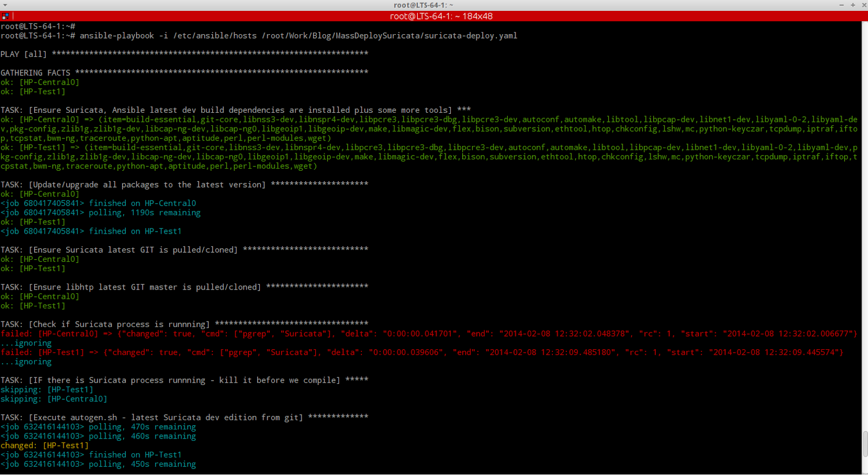
Task: Click the yellow 'changed: [HP-Test1]' line
Action: pos(44,446)
